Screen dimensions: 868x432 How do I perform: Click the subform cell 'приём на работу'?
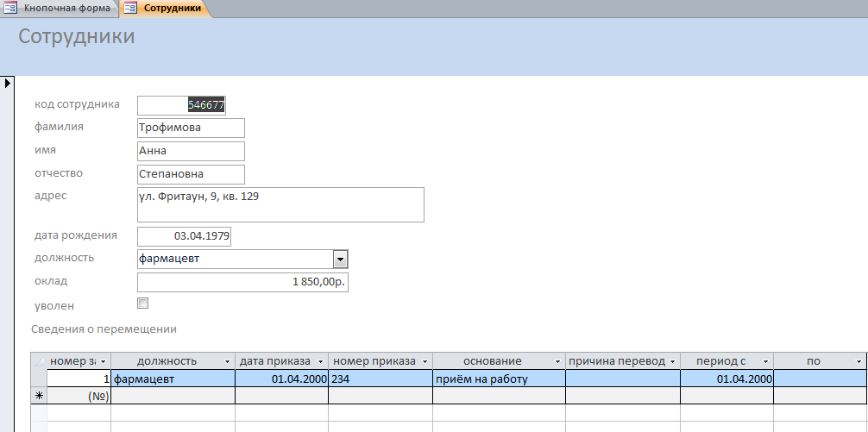coord(500,379)
